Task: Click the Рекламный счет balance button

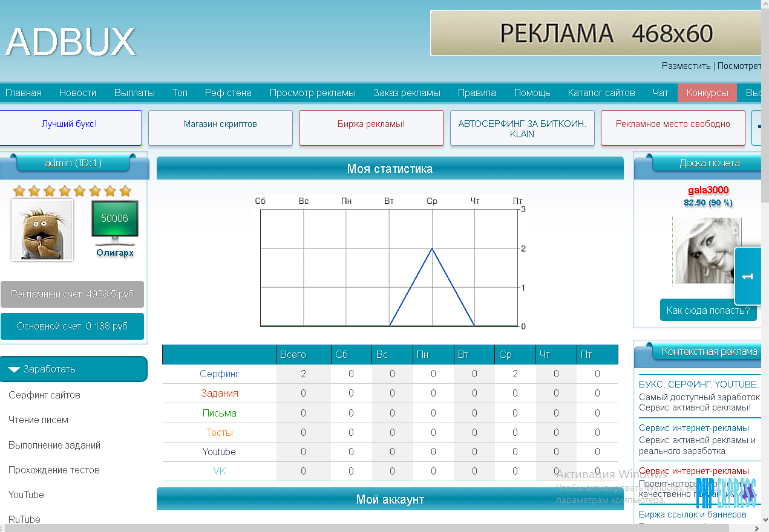Action: click(x=72, y=294)
